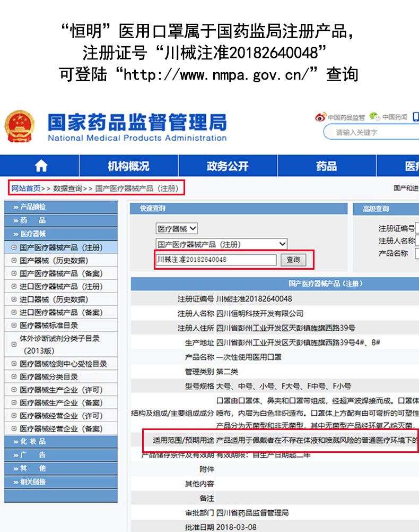Viewport: 419px width, 532px height.
Task: Select 体外诊断试剂分类子目录 in sidebar
Action: pyautogui.click(x=61, y=345)
